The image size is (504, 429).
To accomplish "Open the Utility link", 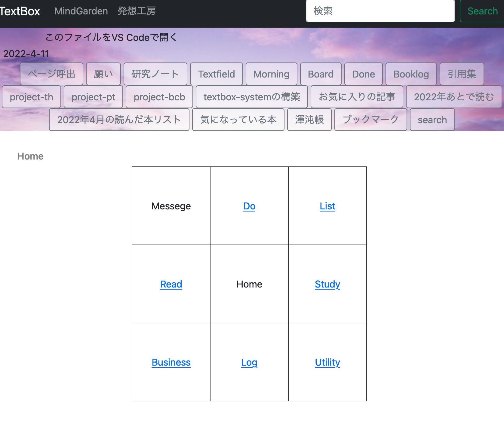I will tap(327, 362).
